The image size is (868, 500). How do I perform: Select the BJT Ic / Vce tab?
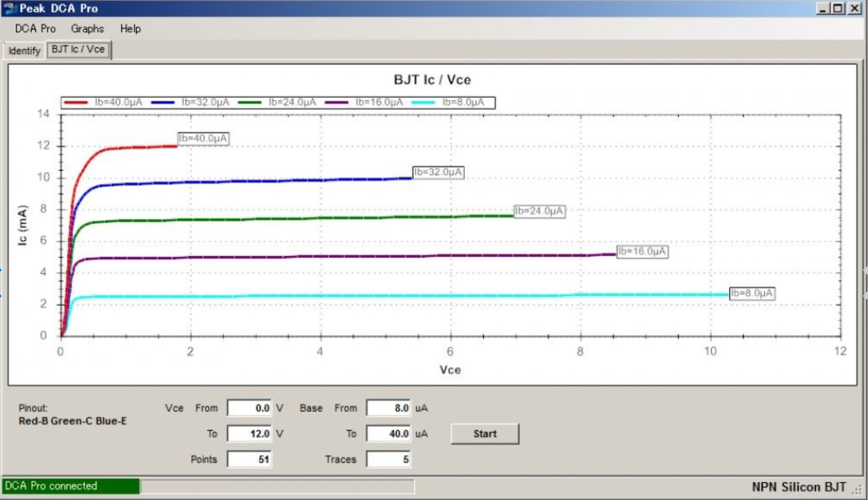click(x=79, y=50)
